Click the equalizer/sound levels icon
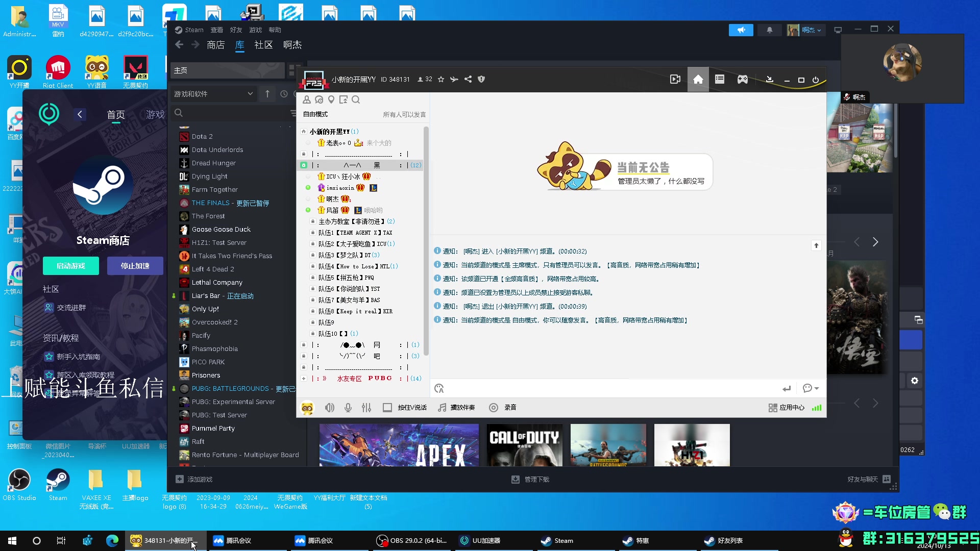Viewport: 980px width, 551px height. [367, 407]
